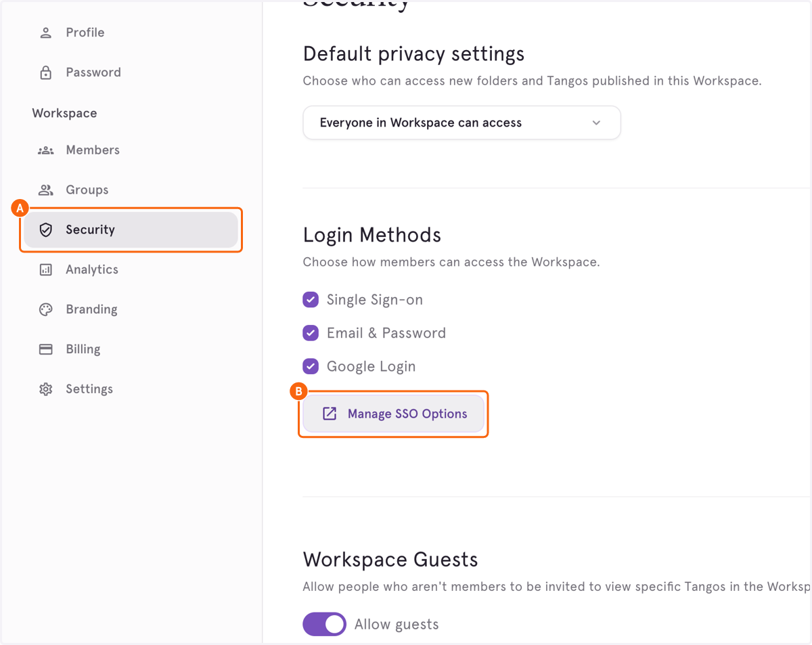Open the Everyone in Workspace can access dropdown
812x645 pixels.
coord(461,123)
